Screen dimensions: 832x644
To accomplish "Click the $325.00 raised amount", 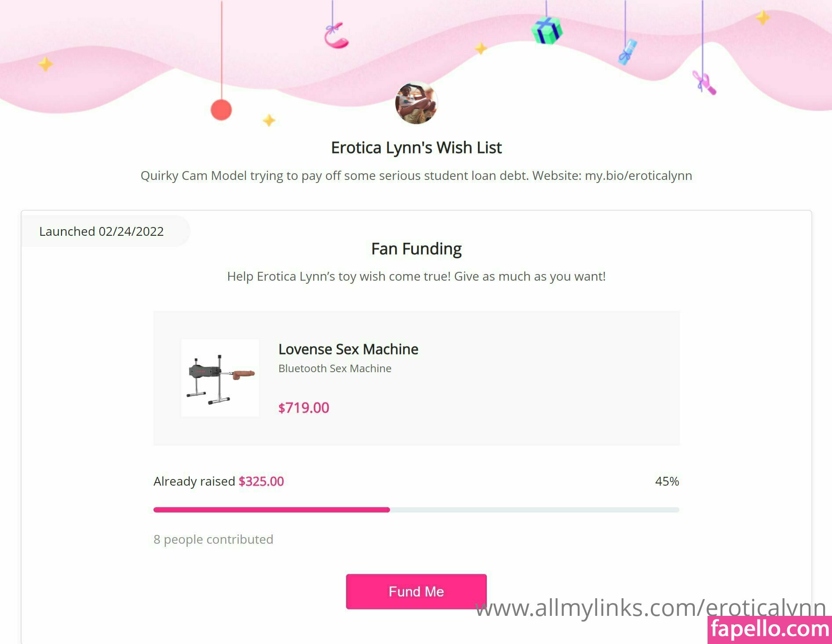I will click(x=261, y=481).
